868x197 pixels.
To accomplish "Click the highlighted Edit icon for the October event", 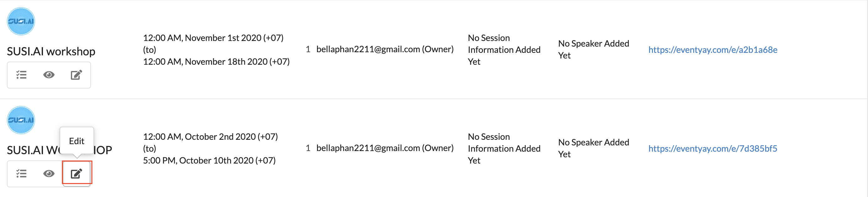I will coord(76,174).
